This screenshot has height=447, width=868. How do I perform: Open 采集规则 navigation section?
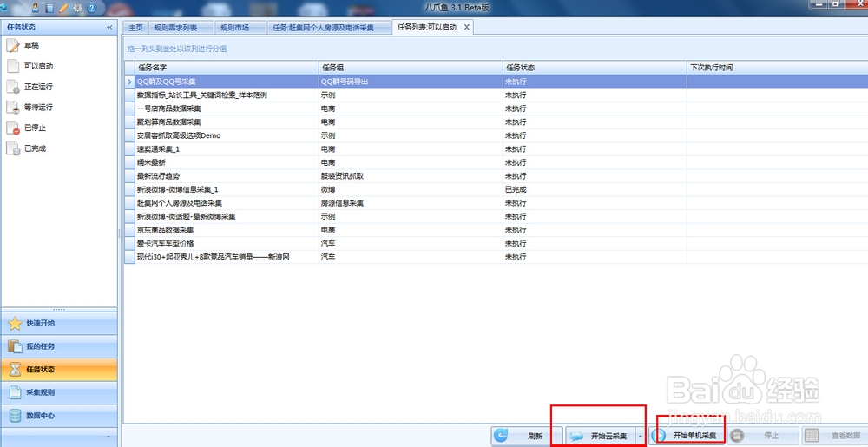(x=59, y=393)
